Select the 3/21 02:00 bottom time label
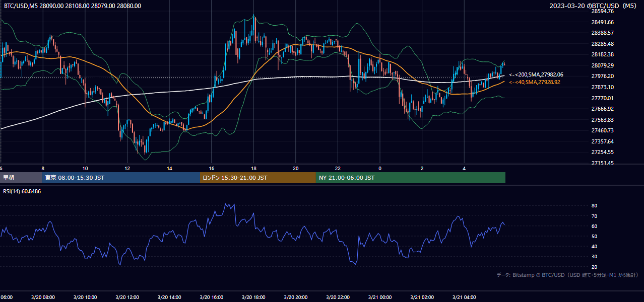Image resolution: width=644 pixels, height=302 pixels. pyautogui.click(x=422, y=297)
